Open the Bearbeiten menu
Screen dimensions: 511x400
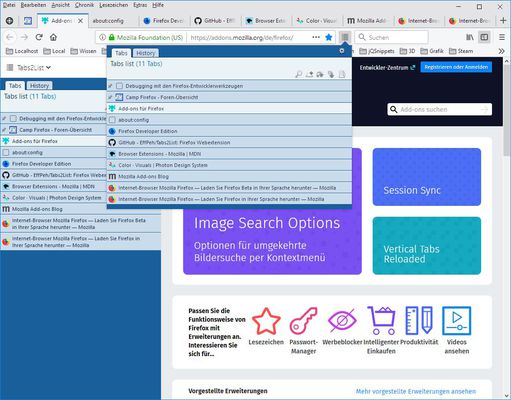click(33, 5)
